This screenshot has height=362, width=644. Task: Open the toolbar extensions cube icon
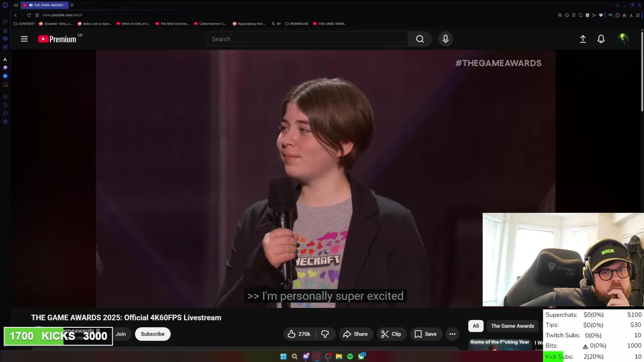pos(617,15)
